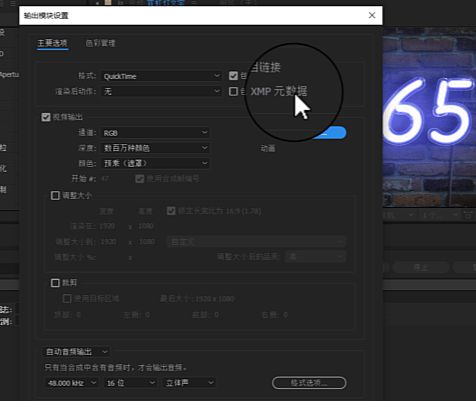
Task: Toggle the 视频输出 checkbox
Action: click(x=46, y=117)
